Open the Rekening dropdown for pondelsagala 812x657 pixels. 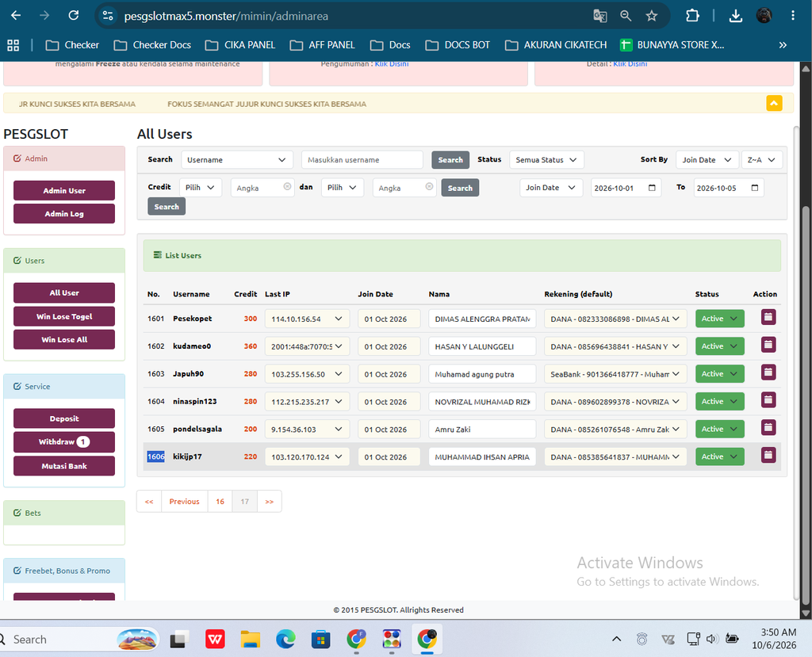[615, 430]
